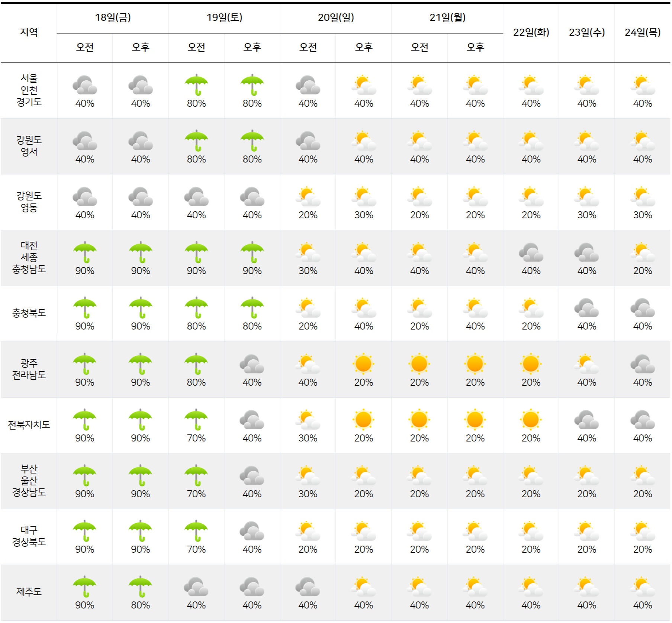Click the umbrella icon for 제주도 18일 오후
The height and width of the screenshot is (623, 672).
click(x=141, y=587)
